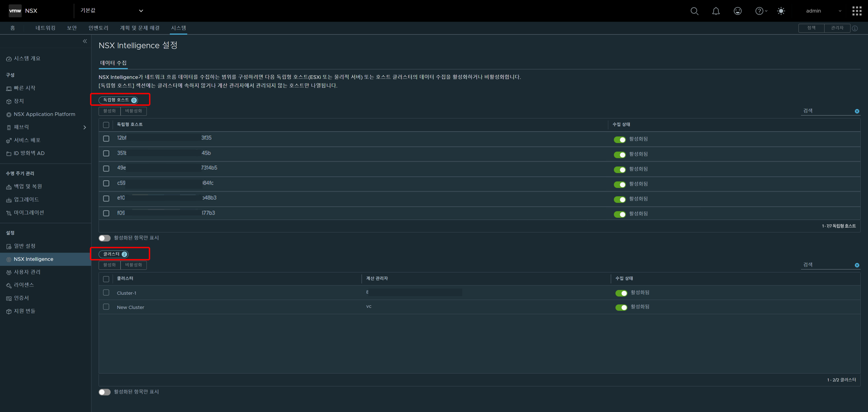The height and width of the screenshot is (412, 868).
Task: Click the 인증서 sidebar icon
Action: pyautogui.click(x=9, y=299)
